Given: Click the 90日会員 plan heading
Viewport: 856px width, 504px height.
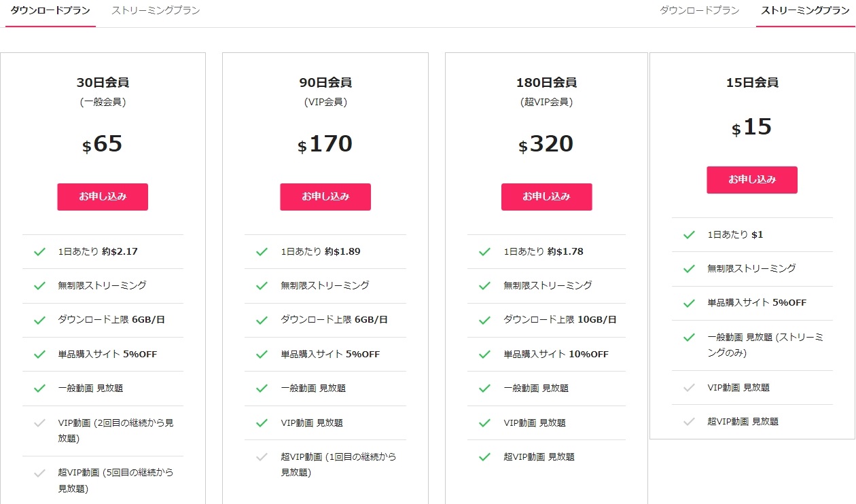Looking at the screenshot, I should tap(325, 83).
